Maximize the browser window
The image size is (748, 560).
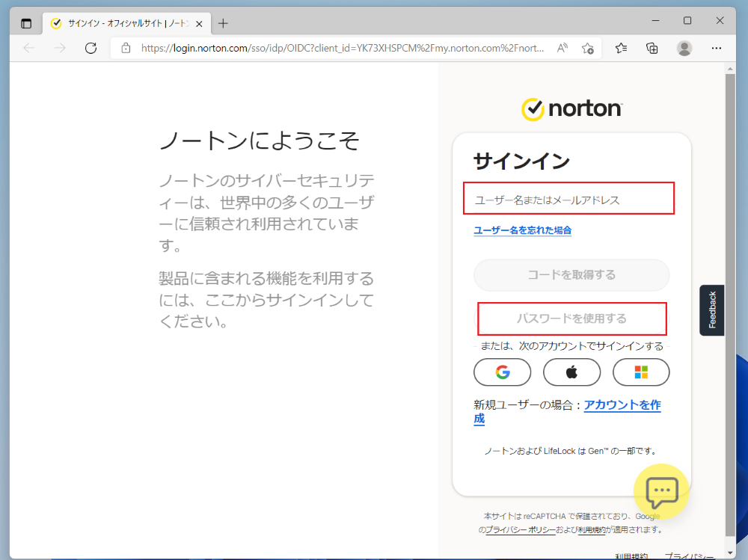(687, 20)
